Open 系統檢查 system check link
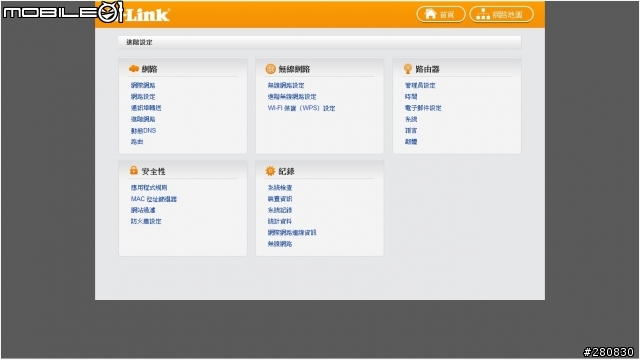The image size is (640, 360). pos(280,188)
